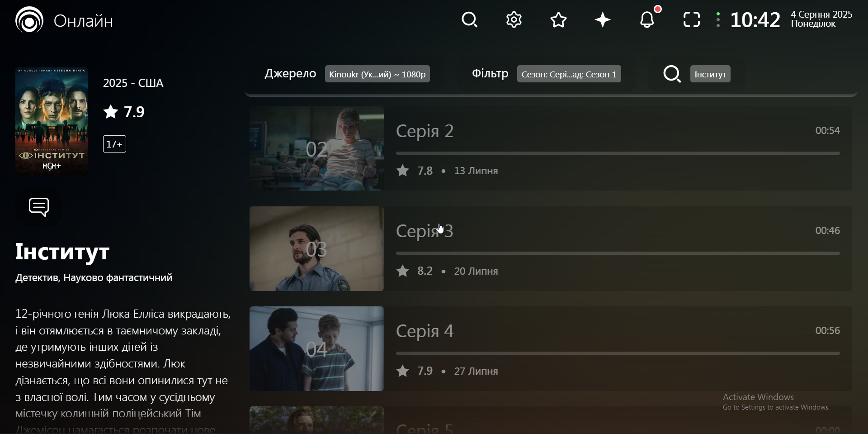Click the Серія 4 progress bar
868x434 pixels.
618,353
